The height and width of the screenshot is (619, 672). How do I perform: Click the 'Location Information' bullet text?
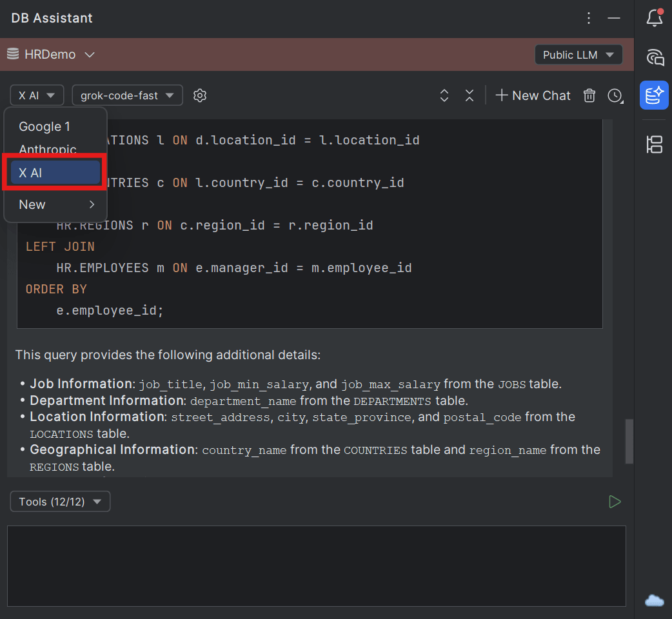pos(97,417)
